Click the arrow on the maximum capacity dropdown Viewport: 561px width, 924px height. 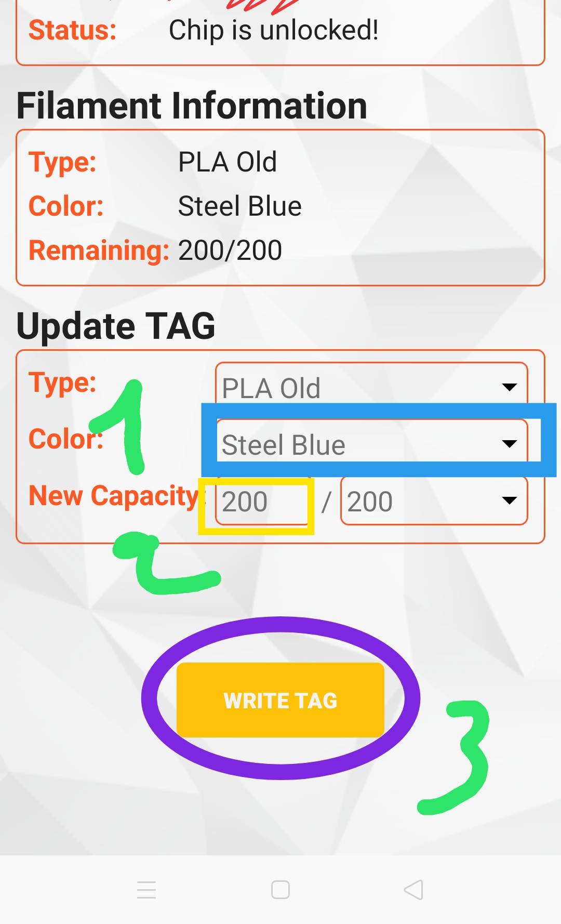tap(509, 500)
